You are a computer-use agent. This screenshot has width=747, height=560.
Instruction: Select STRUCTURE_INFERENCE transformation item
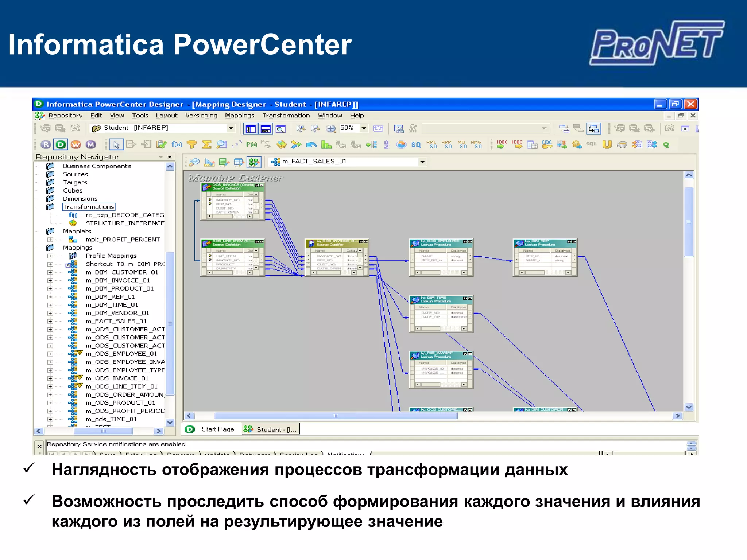tap(125, 223)
